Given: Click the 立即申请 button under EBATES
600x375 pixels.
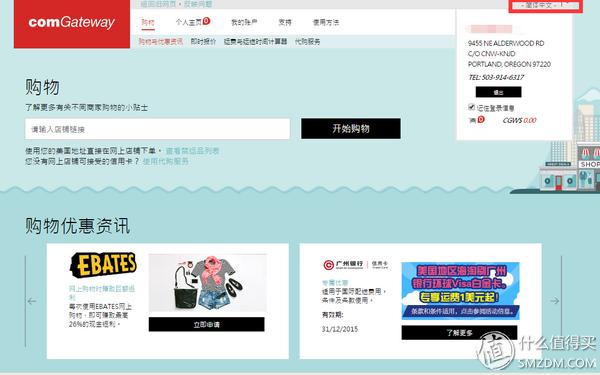Looking at the screenshot, I should (207, 324).
